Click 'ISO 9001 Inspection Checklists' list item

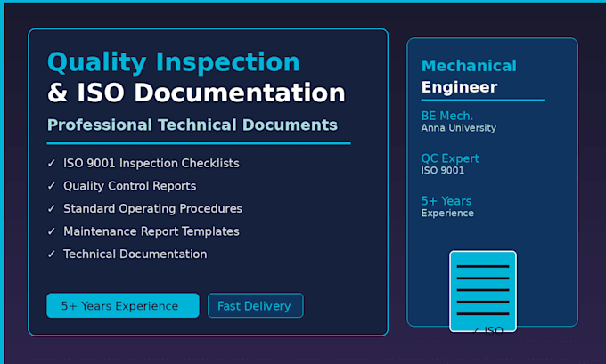[151, 163]
